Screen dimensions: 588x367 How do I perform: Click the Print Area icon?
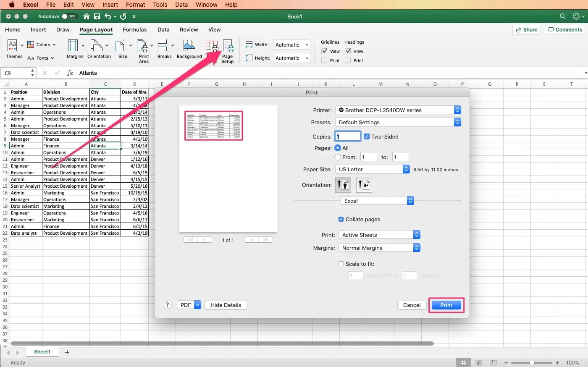pyautogui.click(x=142, y=45)
